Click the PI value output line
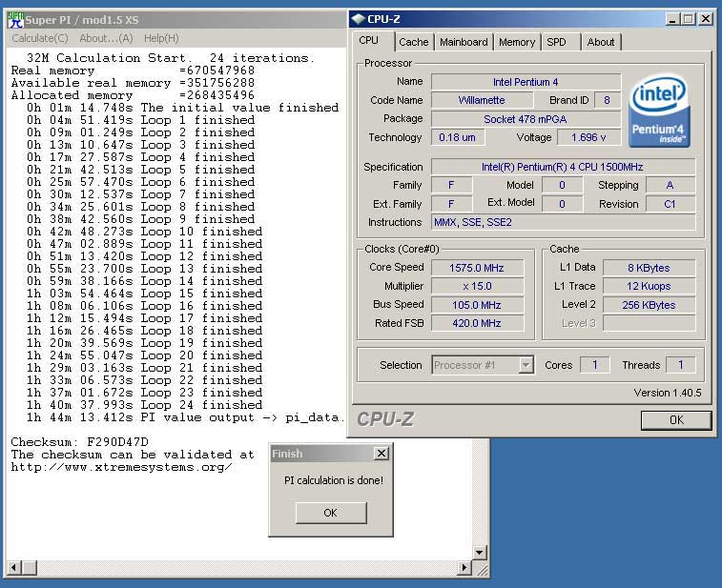The width and height of the screenshot is (722, 588). click(185, 417)
